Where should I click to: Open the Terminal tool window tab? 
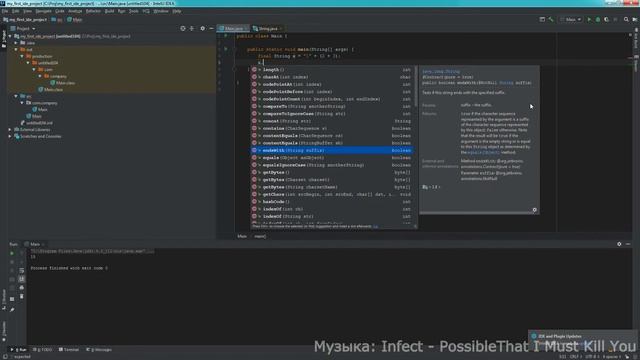coord(69,350)
